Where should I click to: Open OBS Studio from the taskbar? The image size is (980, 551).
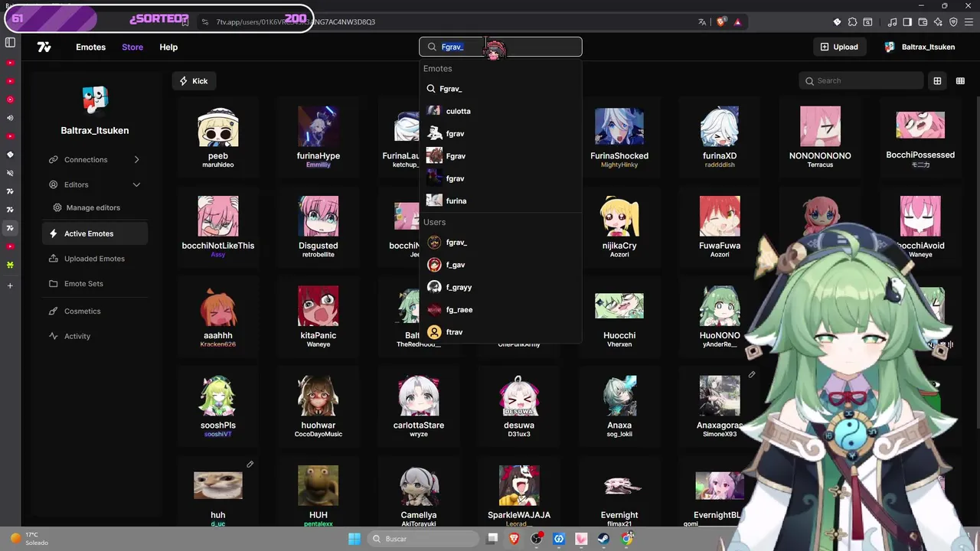point(537,539)
